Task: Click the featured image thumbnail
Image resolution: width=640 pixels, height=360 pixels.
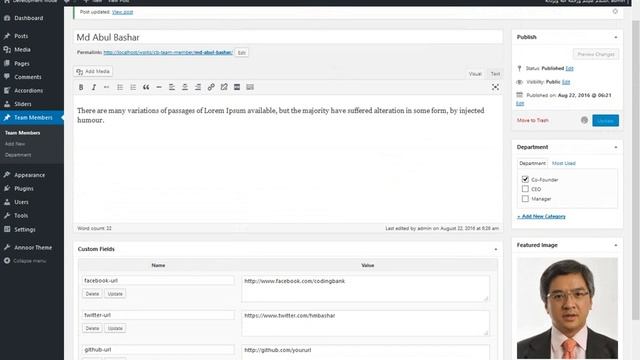Action: pos(567,308)
